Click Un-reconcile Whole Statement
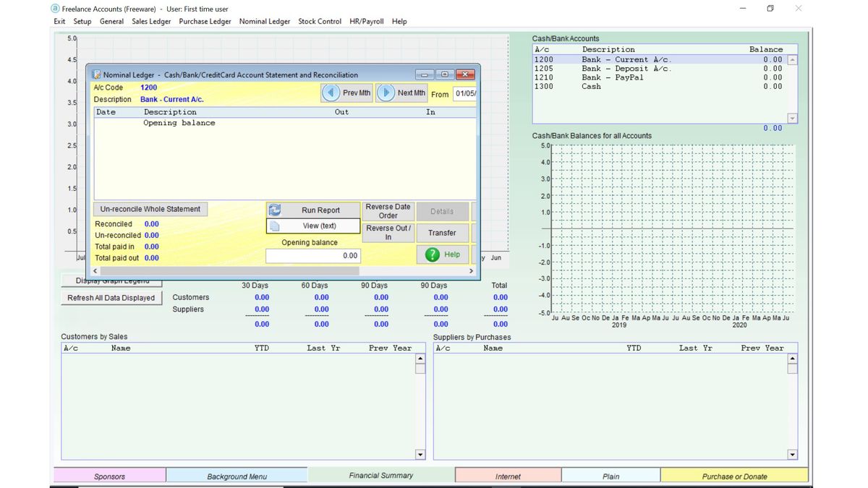Image resolution: width=868 pixels, height=488 pixels. (x=150, y=209)
